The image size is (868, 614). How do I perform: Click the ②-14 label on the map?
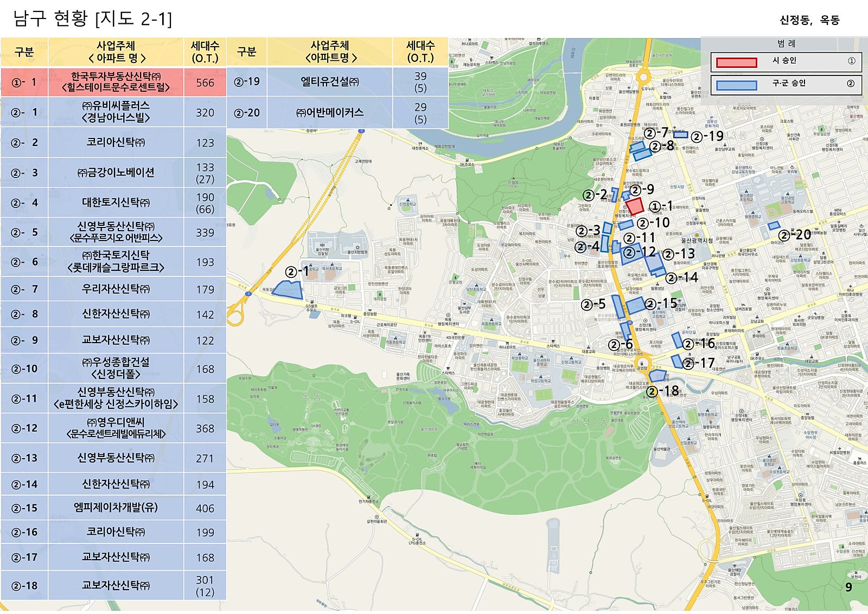pyautogui.click(x=682, y=278)
